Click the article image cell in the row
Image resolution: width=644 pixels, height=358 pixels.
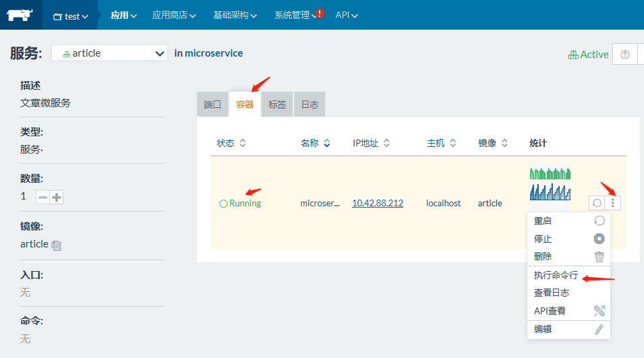point(490,203)
